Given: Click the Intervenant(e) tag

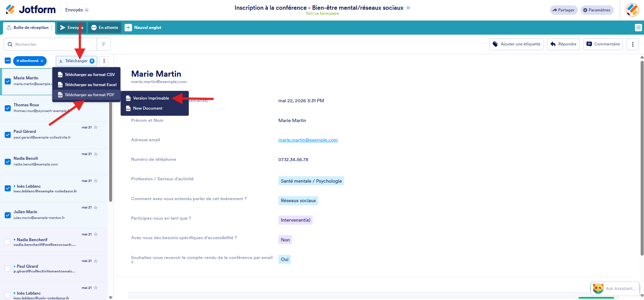Looking at the screenshot, I should coord(295,220).
